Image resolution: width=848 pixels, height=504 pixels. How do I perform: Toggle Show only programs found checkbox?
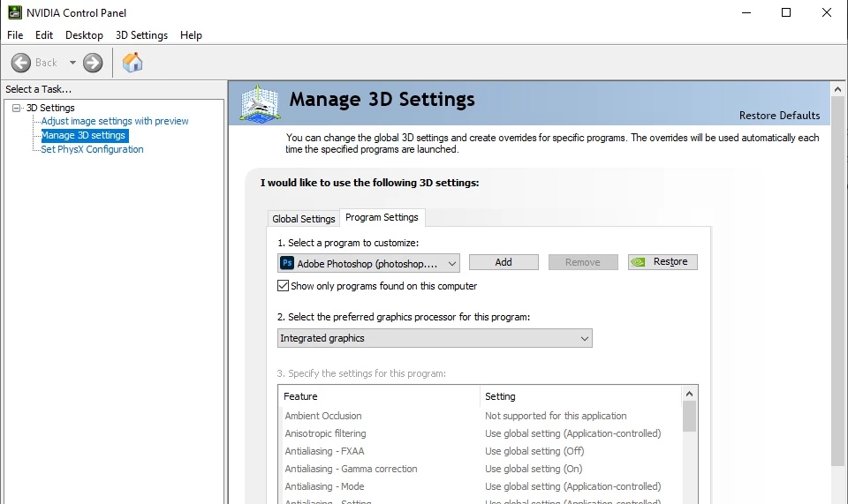point(283,286)
